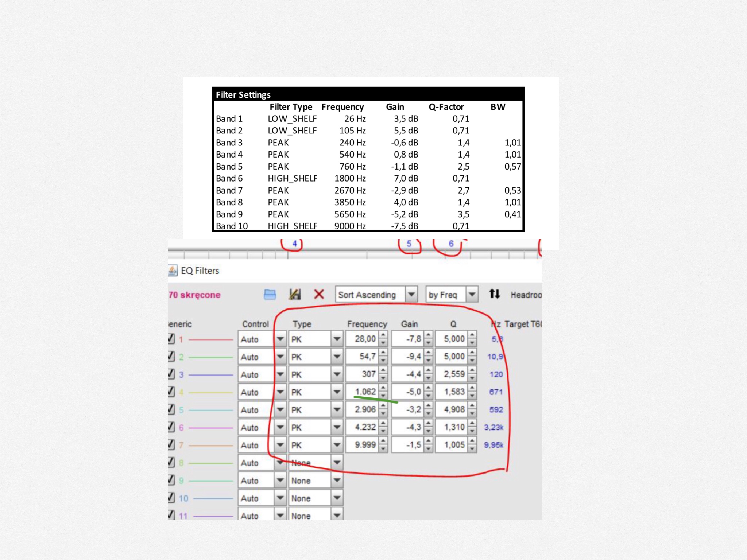Click the Band 6 HIGH_SHELF table row
747x560 pixels.
coord(368,178)
